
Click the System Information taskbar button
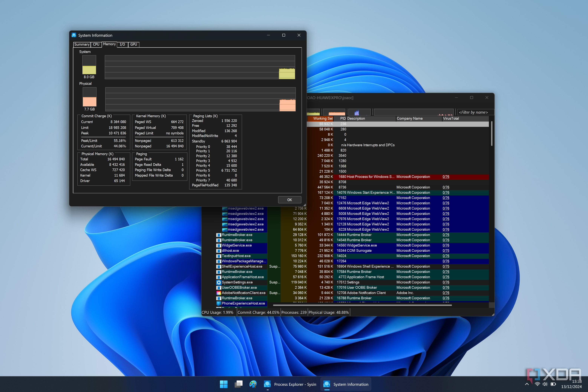click(346, 384)
